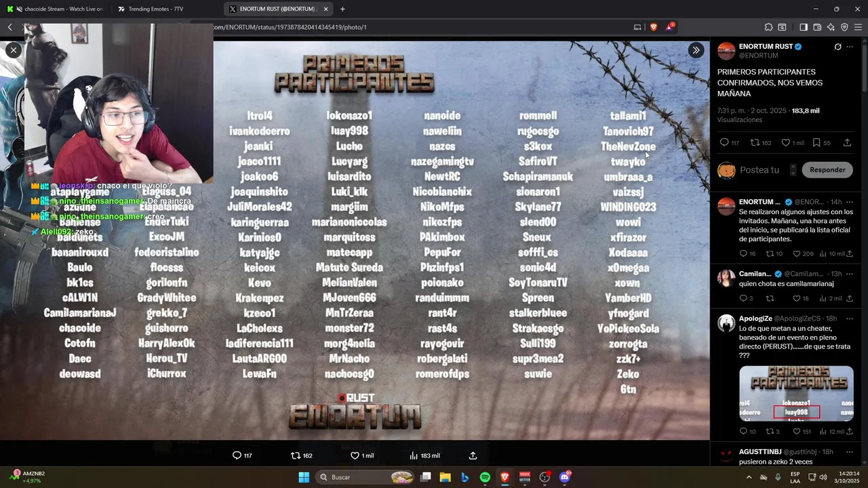Image resolution: width=868 pixels, height=488 pixels.
Task: Open the Windows Start menu
Action: pyautogui.click(x=304, y=477)
